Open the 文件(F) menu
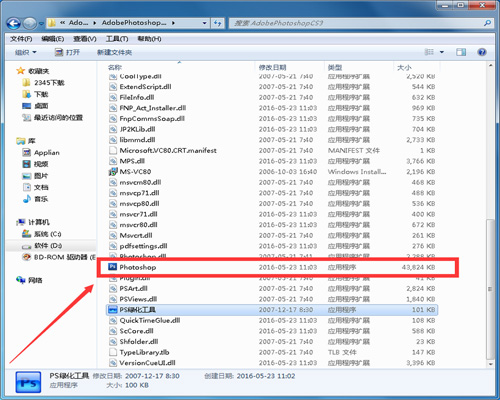 (21, 39)
